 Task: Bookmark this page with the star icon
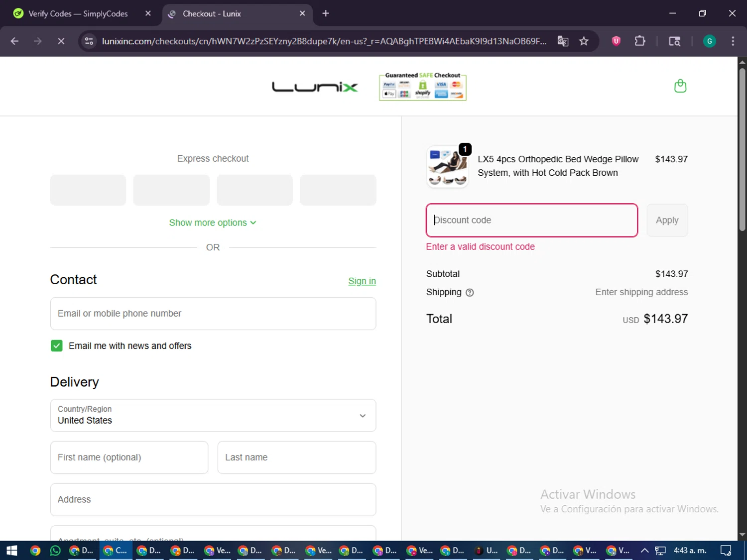pyautogui.click(x=584, y=41)
